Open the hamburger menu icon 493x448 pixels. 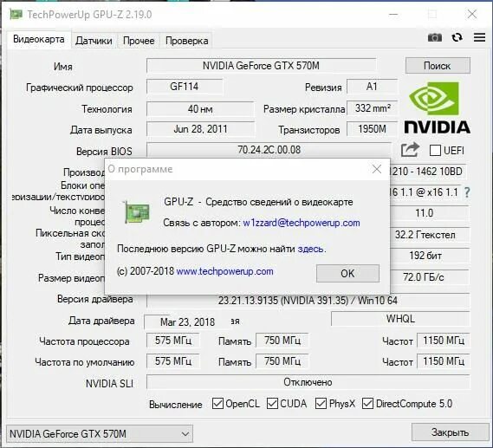[x=479, y=37]
